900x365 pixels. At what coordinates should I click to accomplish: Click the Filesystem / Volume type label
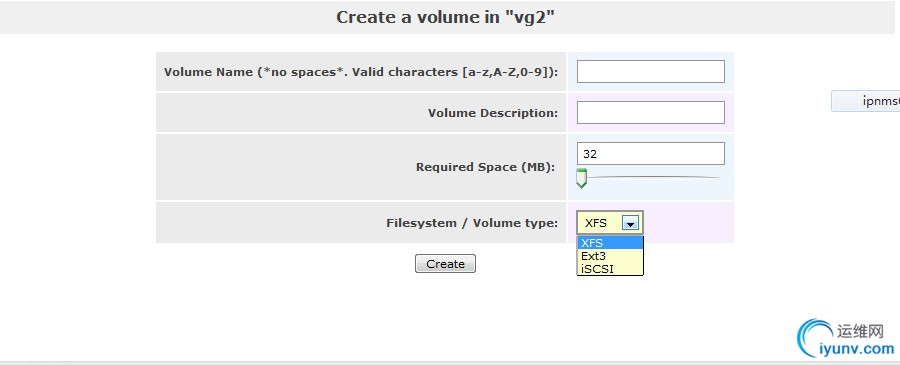[472, 223]
